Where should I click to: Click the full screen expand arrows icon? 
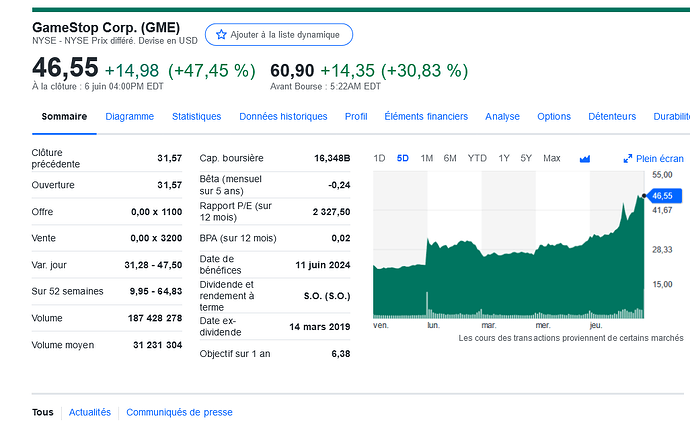(x=628, y=159)
